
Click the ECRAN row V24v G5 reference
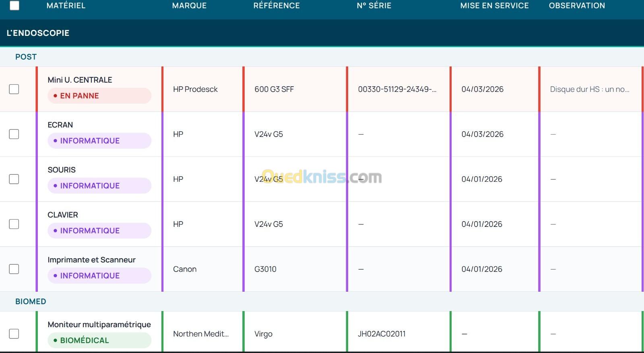(268, 134)
